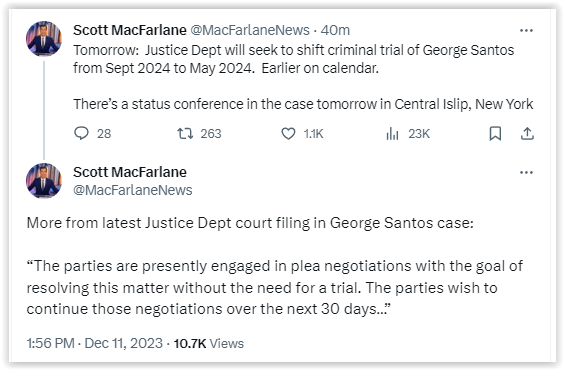
Task: Click the 10.7K Views count
Action: (209, 343)
